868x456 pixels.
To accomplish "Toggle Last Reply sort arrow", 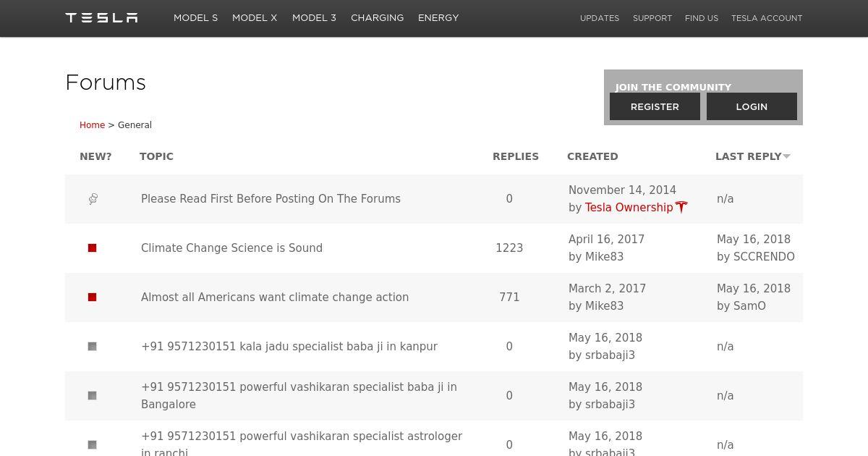I will pyautogui.click(x=787, y=156).
